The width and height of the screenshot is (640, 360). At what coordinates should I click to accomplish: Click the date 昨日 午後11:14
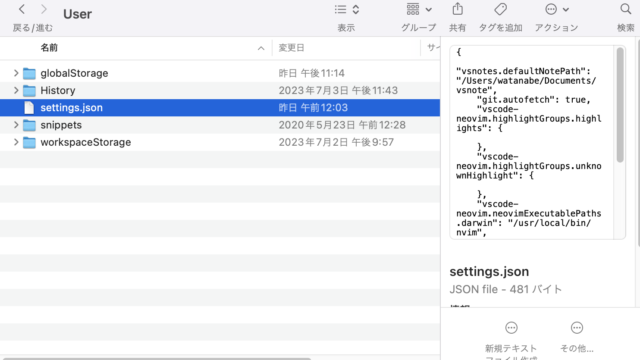(311, 73)
